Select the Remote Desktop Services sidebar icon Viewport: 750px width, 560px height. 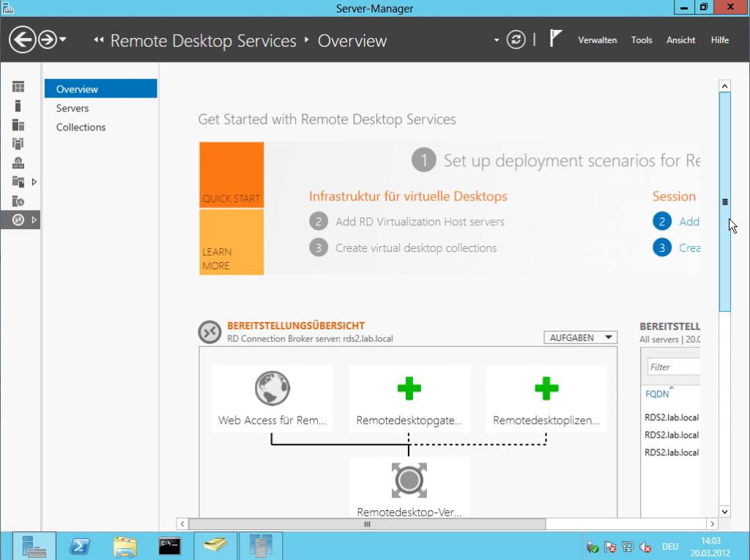(x=20, y=220)
